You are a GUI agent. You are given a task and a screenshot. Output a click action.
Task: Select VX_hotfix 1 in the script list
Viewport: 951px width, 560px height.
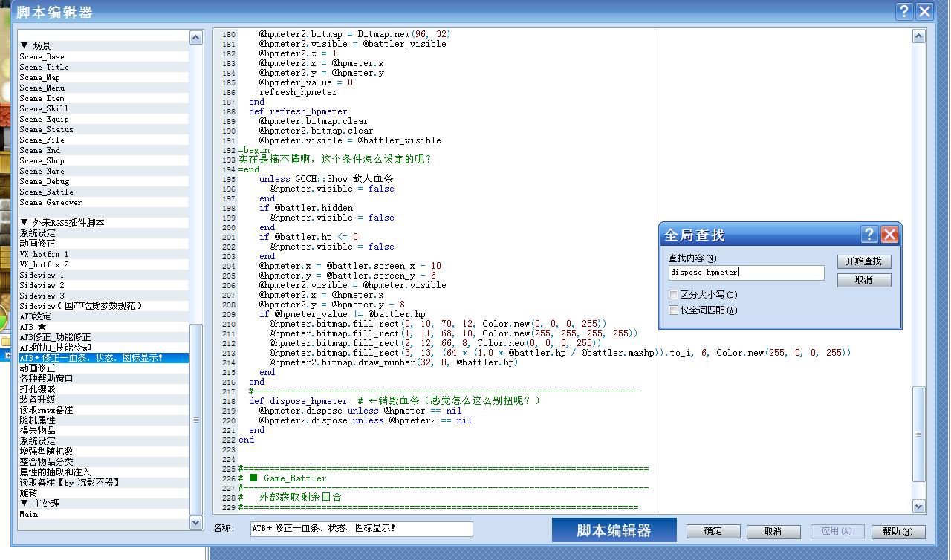(103, 254)
